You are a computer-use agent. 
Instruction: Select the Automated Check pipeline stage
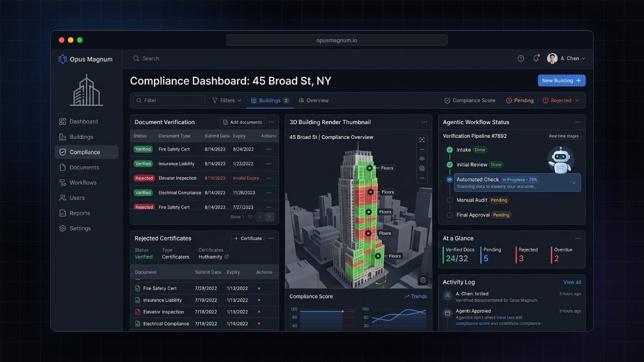pyautogui.click(x=517, y=183)
